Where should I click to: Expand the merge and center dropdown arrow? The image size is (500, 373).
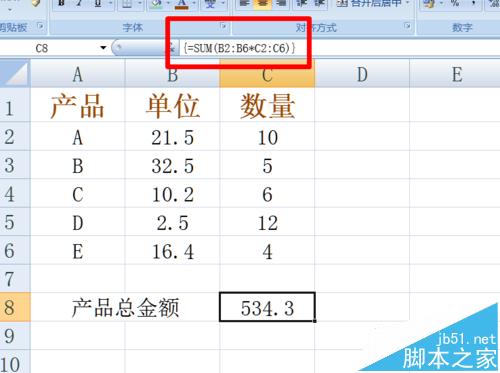(407, 3)
